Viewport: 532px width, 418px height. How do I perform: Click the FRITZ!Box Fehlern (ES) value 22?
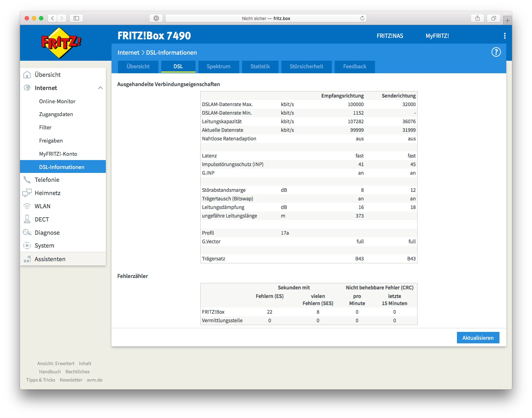click(270, 312)
